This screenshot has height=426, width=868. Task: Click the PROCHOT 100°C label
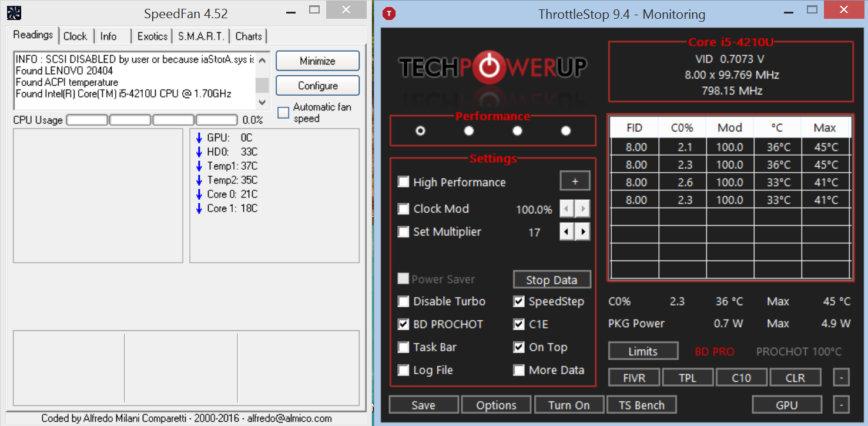799,351
